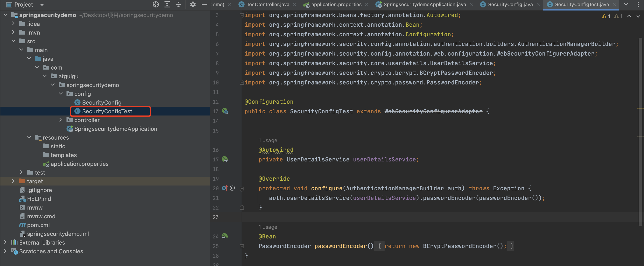The height and width of the screenshot is (266, 644).
Task: Click Spring bean gutter icon on line 13
Action: click(225, 111)
